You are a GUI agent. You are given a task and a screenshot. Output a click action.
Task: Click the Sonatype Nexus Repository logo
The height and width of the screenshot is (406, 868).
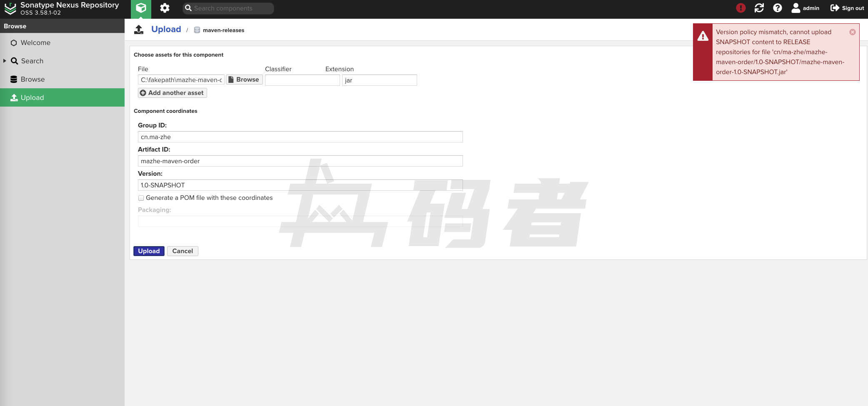(10, 8)
